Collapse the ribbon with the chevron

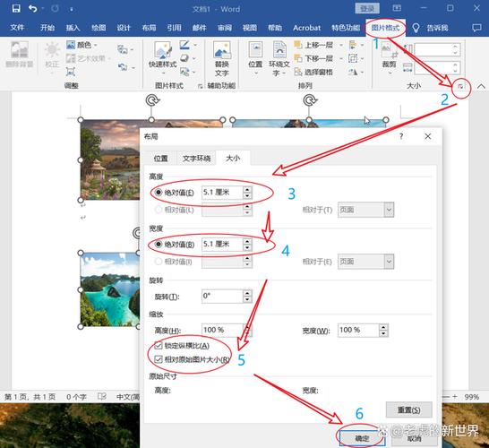pos(481,86)
